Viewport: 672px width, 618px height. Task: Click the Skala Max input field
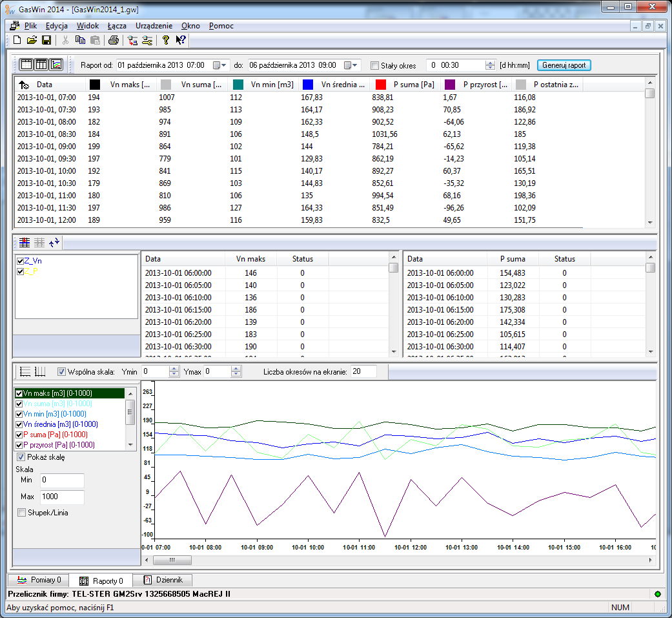click(x=62, y=497)
